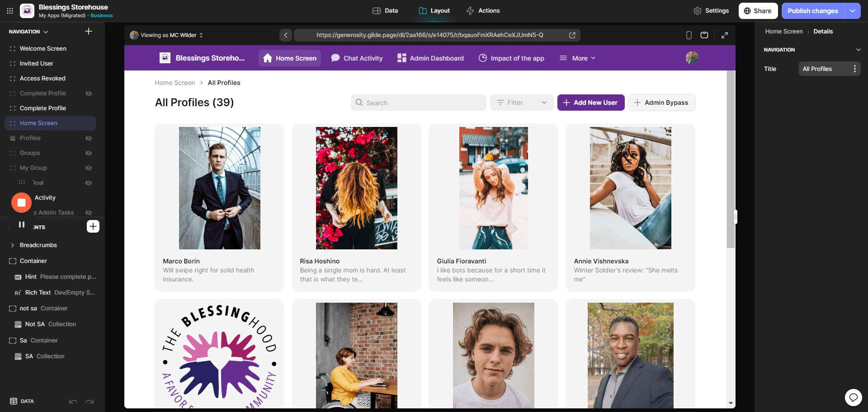The image size is (868, 412).
Task: Switch preview to phone device icon
Action: (x=689, y=35)
